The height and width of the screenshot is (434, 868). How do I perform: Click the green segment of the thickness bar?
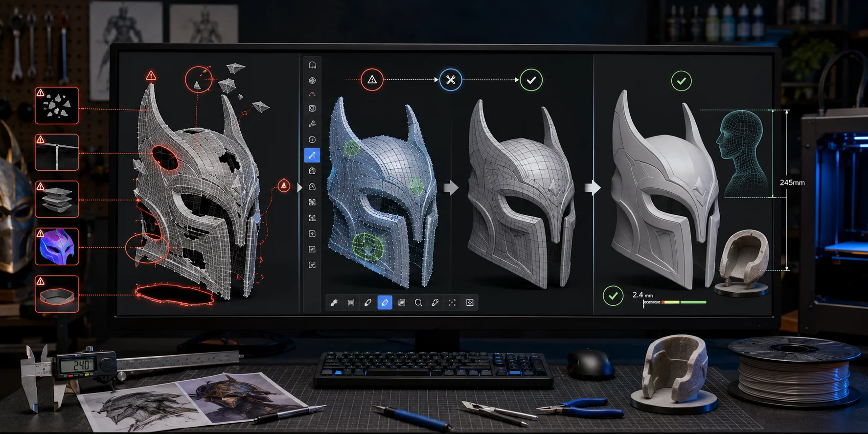tap(693, 302)
